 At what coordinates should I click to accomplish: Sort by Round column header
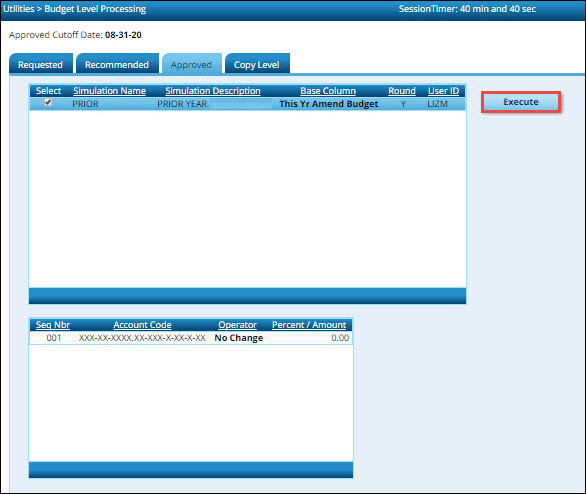(x=402, y=91)
